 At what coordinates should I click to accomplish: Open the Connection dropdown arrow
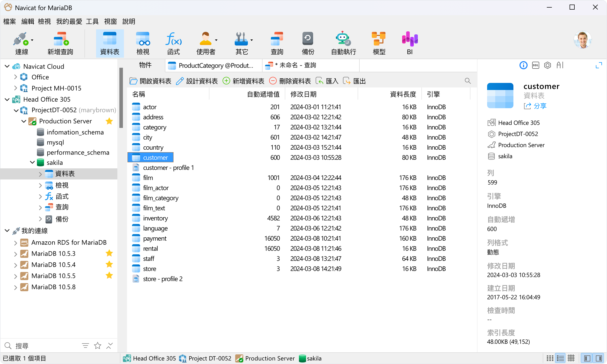click(32, 40)
